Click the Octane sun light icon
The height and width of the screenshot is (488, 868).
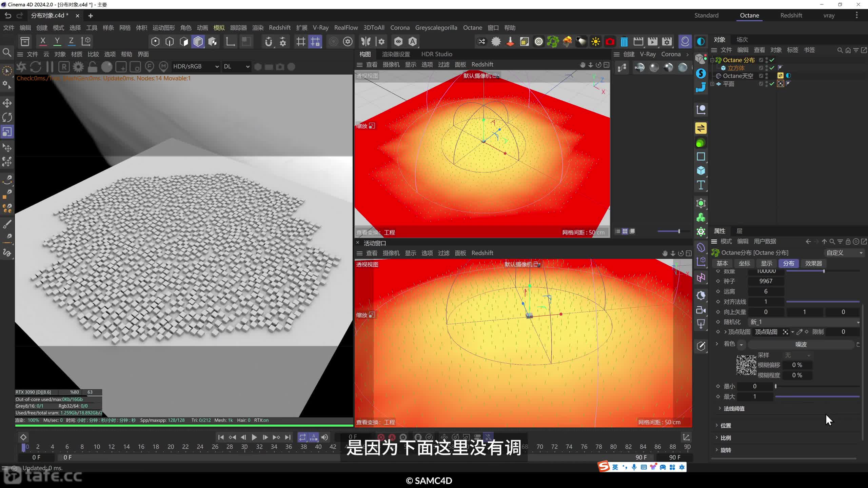coord(595,42)
